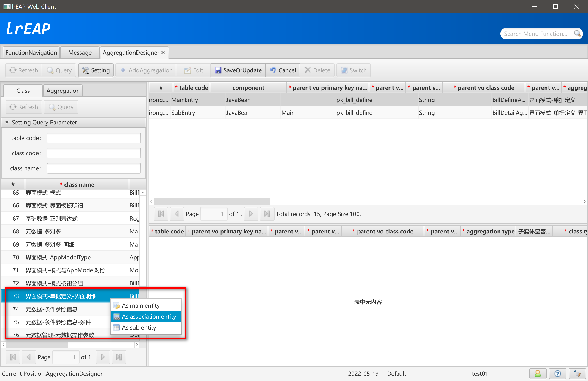Click AddAggregation in the toolbar
Image resolution: width=588 pixels, height=381 pixels.
[x=146, y=70]
